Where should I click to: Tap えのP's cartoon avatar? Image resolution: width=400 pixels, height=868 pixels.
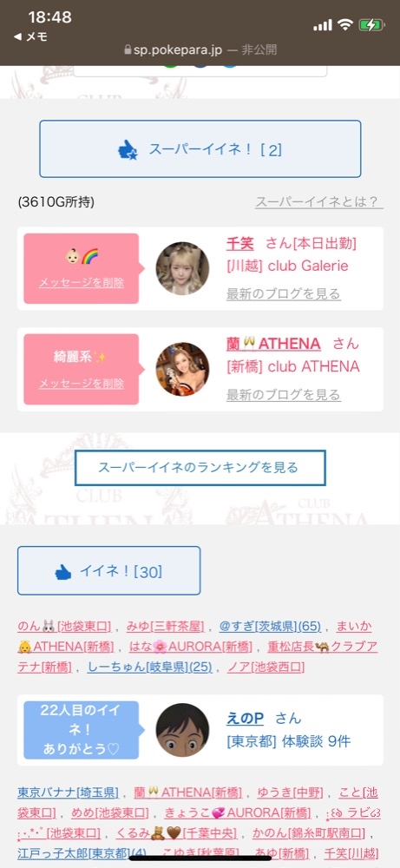pyautogui.click(x=182, y=730)
